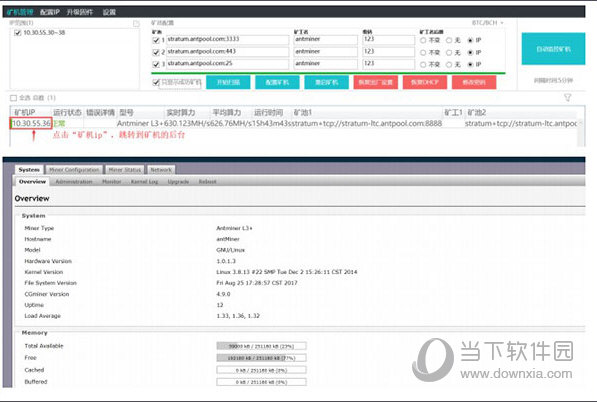This screenshot has width=597, height=403.
Task: Check the 全选 select-all checkbox
Action: [13, 98]
